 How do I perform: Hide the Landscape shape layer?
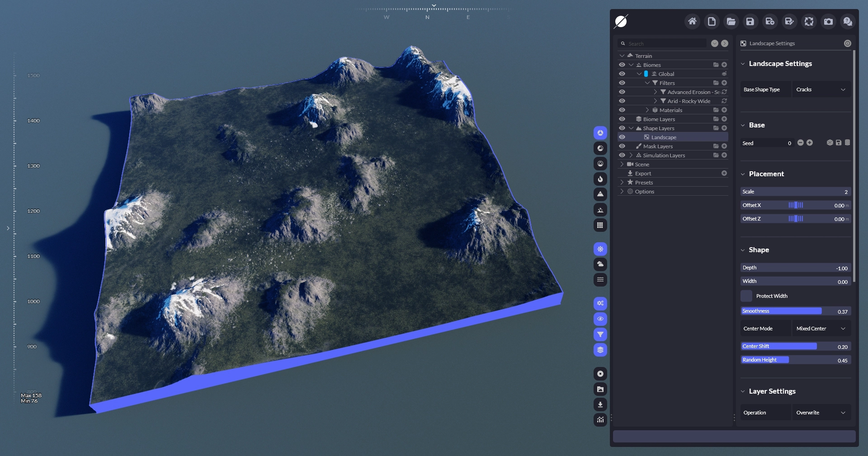point(622,137)
